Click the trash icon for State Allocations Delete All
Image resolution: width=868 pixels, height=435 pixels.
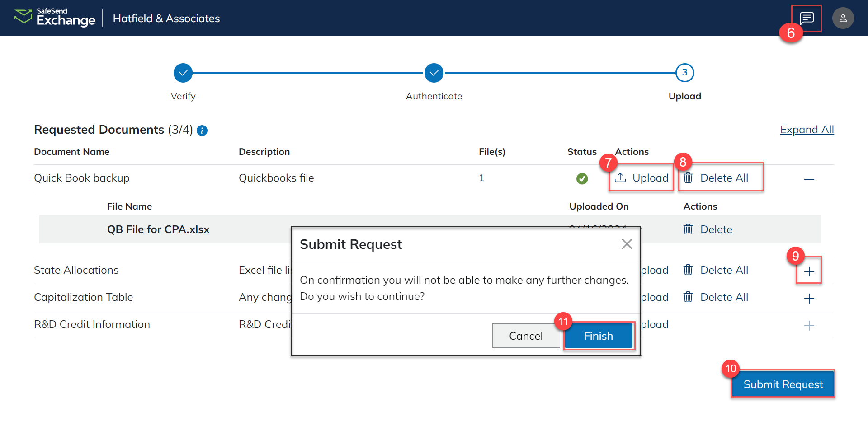point(688,270)
